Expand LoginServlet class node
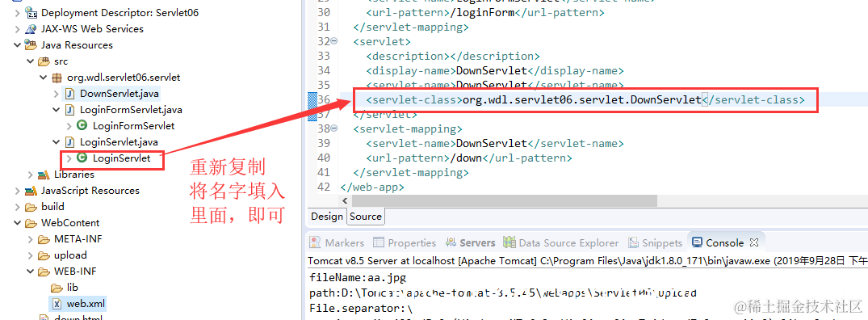 click(69, 158)
